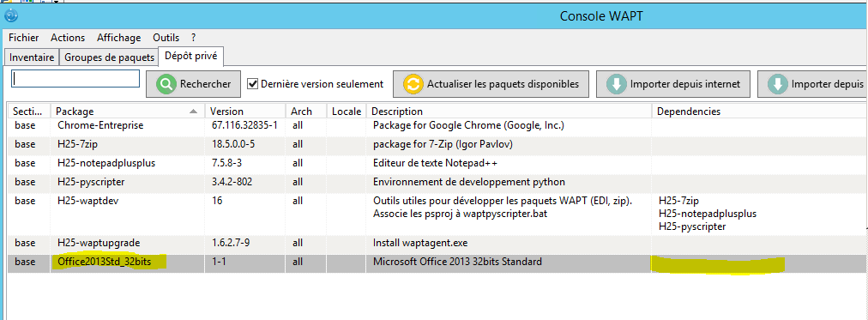Click Package for Google Chrome description
The width and height of the screenshot is (868, 320).
click(x=468, y=125)
